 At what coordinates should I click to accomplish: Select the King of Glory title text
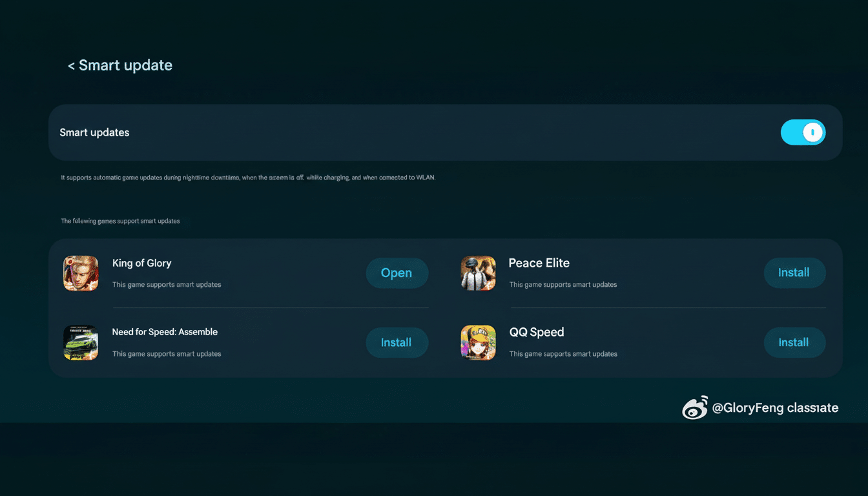pyautogui.click(x=141, y=263)
